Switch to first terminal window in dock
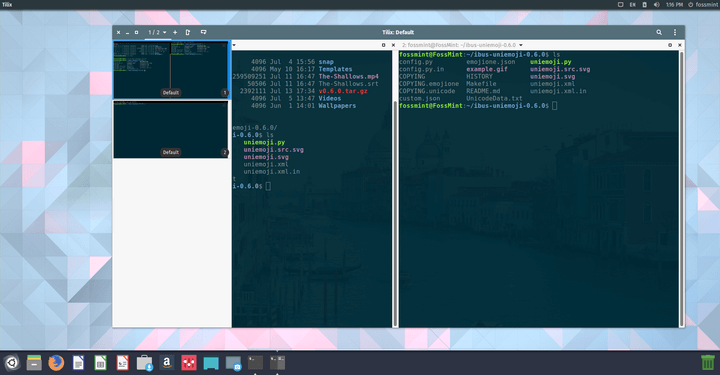The height and width of the screenshot is (375, 720). tap(255, 363)
